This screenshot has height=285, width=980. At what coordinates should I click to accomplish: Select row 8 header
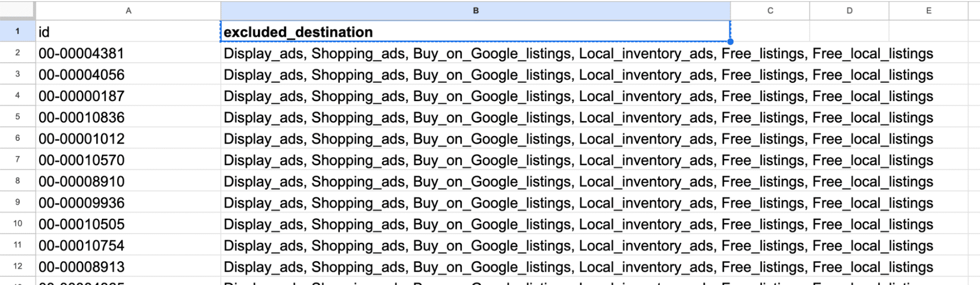(18, 181)
